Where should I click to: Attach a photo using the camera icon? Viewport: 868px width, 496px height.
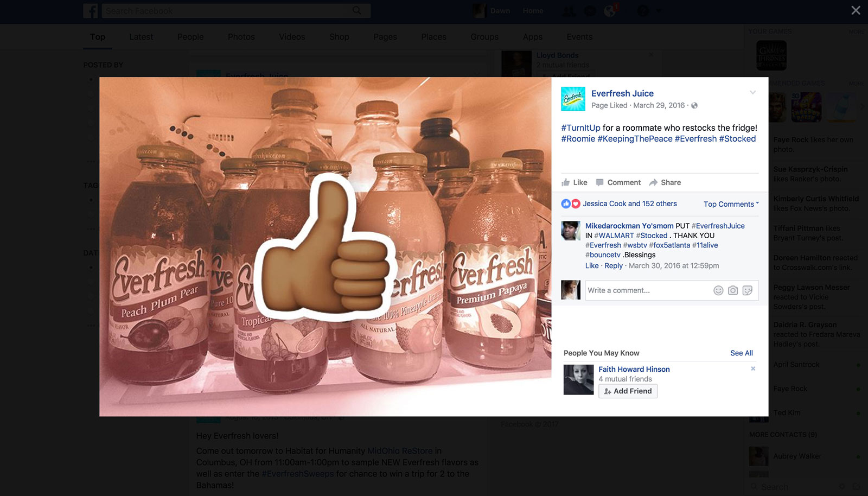(x=733, y=290)
